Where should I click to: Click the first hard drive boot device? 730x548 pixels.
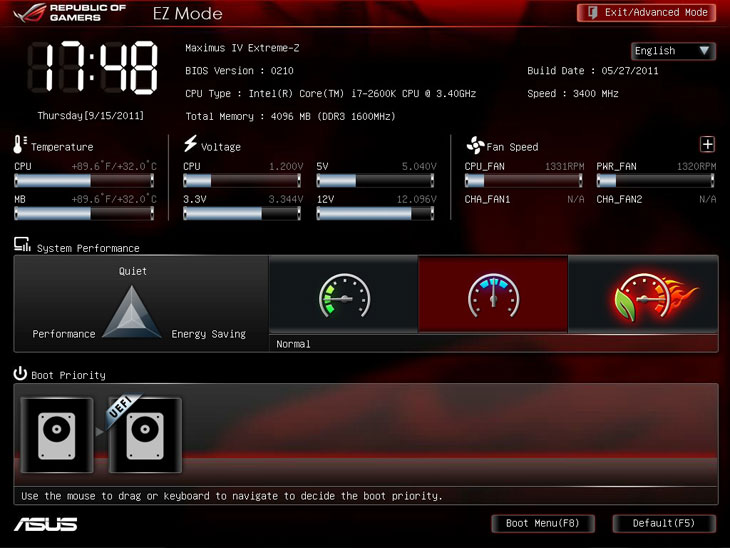point(56,436)
